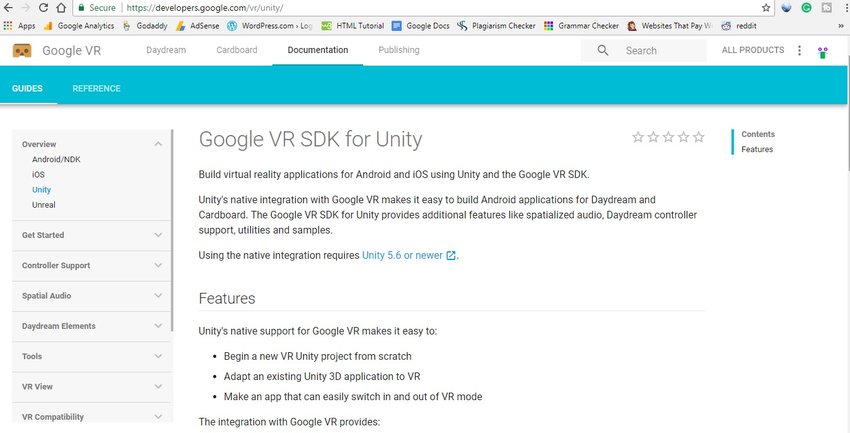This screenshot has width=850, height=433.
Task: Open Websites That Pay bookmark
Action: click(670, 25)
